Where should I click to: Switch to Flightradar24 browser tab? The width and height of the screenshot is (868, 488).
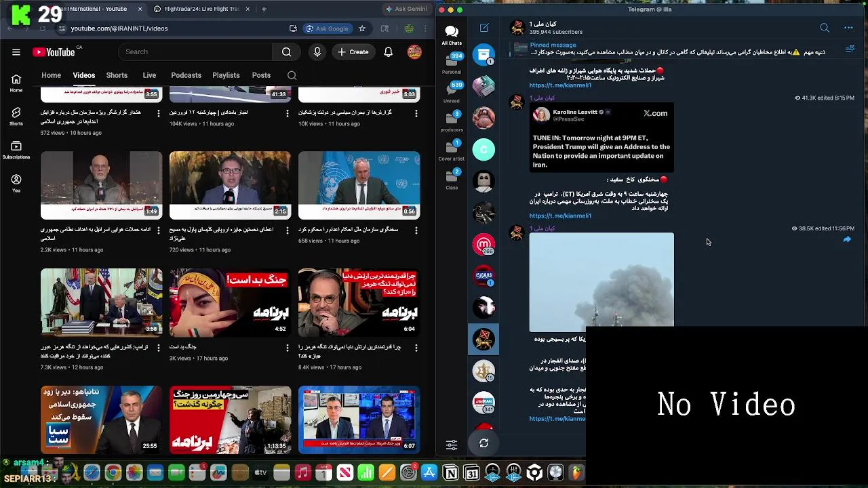[x=201, y=9]
